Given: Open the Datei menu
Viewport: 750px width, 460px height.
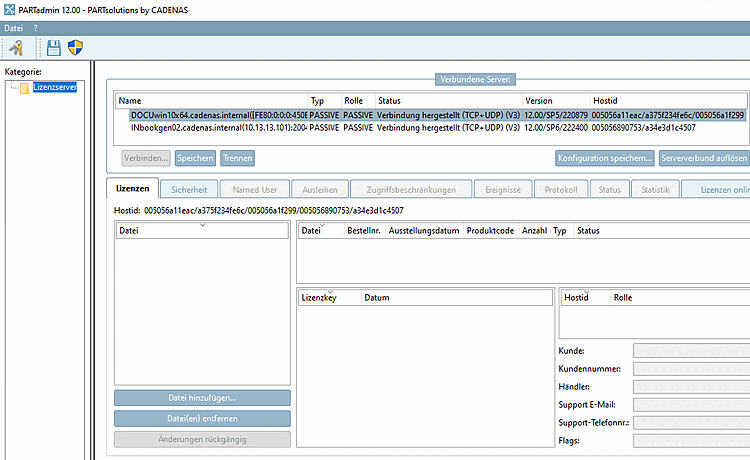Looking at the screenshot, I should pyautogui.click(x=13, y=28).
